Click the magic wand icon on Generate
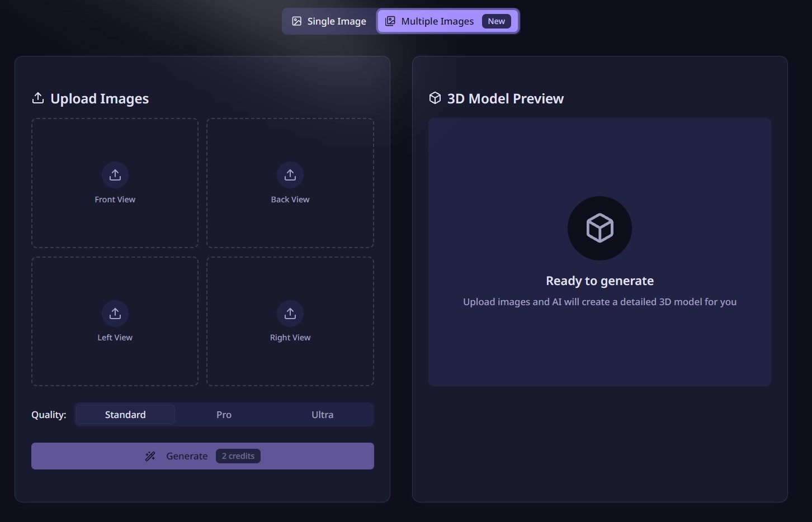 point(150,456)
